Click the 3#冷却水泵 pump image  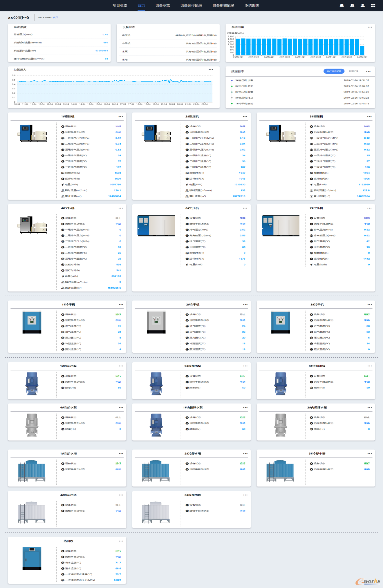click(x=281, y=383)
